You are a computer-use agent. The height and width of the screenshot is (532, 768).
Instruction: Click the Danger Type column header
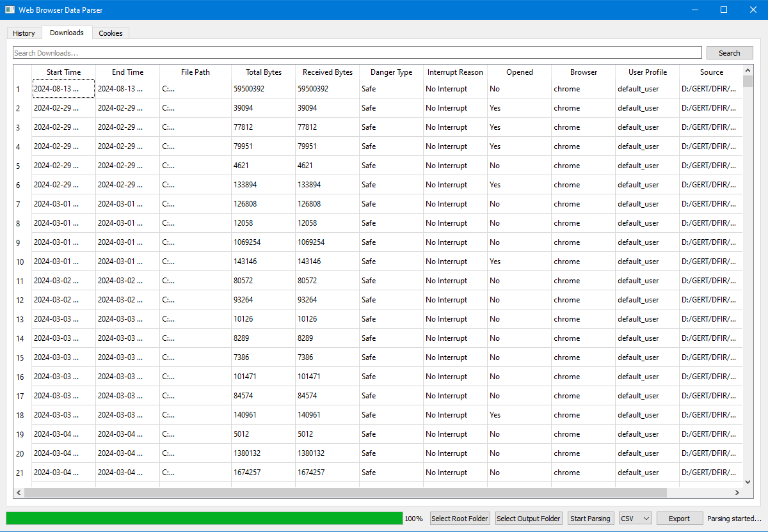(x=392, y=72)
